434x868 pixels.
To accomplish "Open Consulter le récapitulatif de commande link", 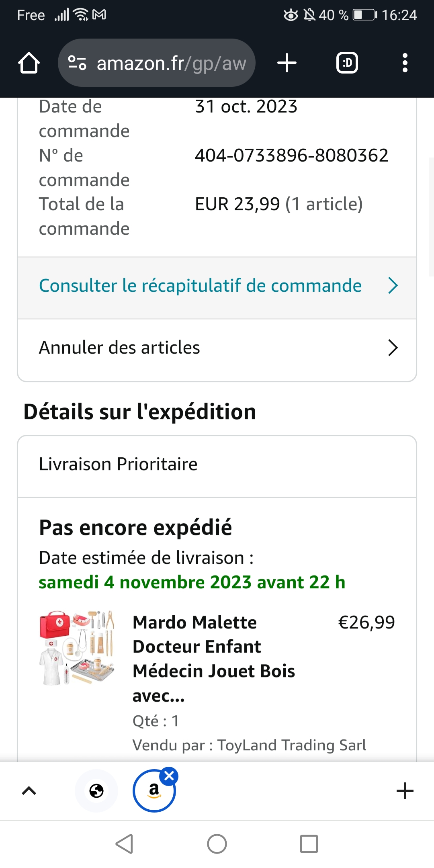I will click(x=200, y=286).
